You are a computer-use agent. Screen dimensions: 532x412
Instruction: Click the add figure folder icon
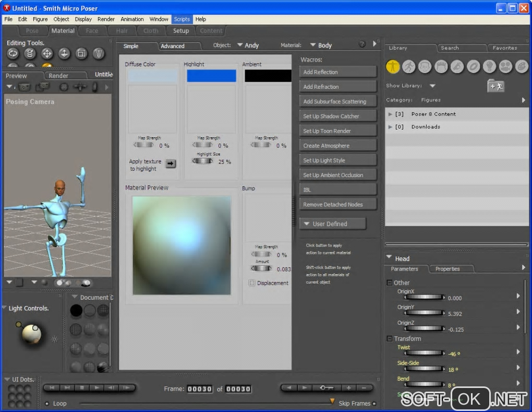(495, 86)
